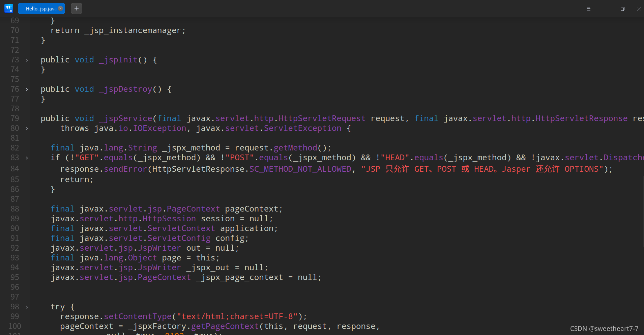Click the Jasper error message string
This screenshot has width=644, height=335.
point(482,169)
